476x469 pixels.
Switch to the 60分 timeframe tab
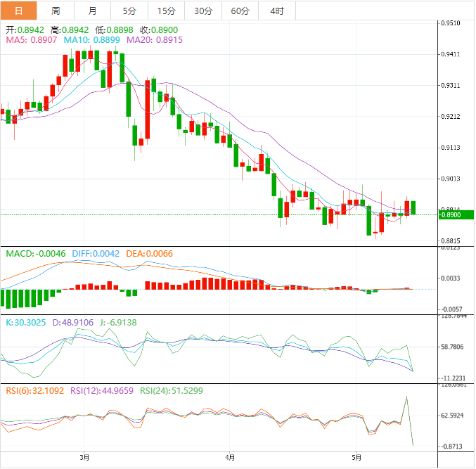coord(240,11)
